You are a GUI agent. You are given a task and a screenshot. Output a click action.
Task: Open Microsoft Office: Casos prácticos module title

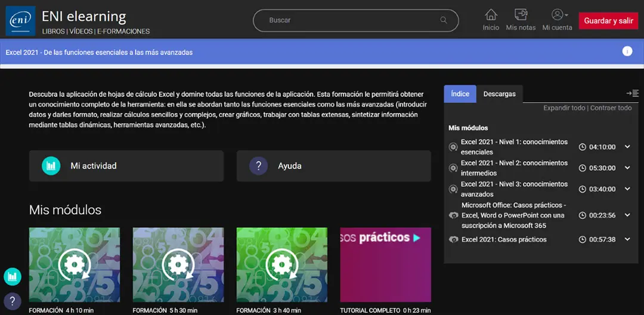513,215
